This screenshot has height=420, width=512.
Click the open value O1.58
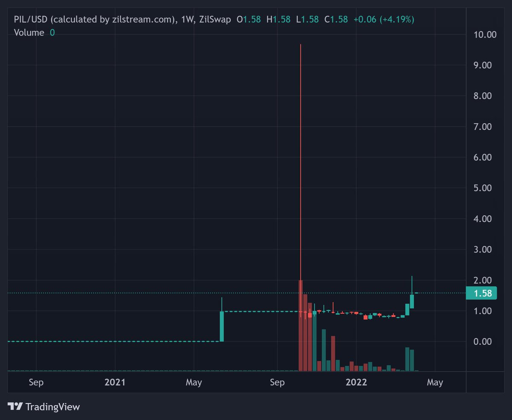[249, 20]
